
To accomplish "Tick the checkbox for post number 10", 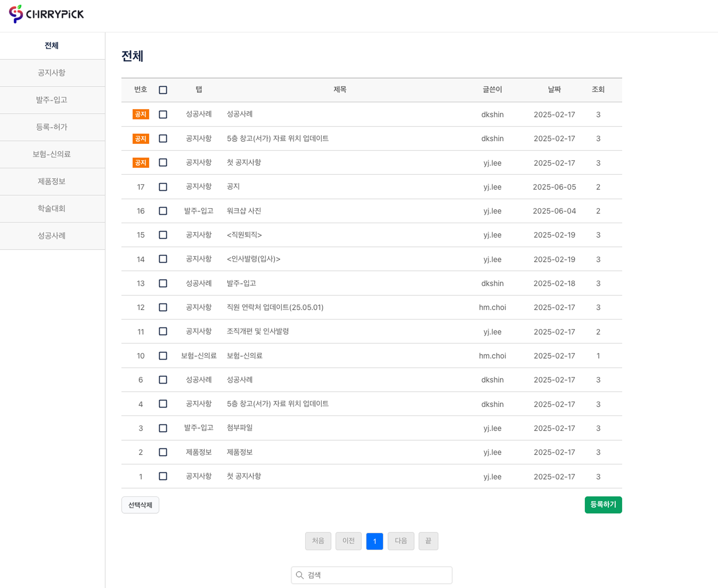I will tap(163, 356).
